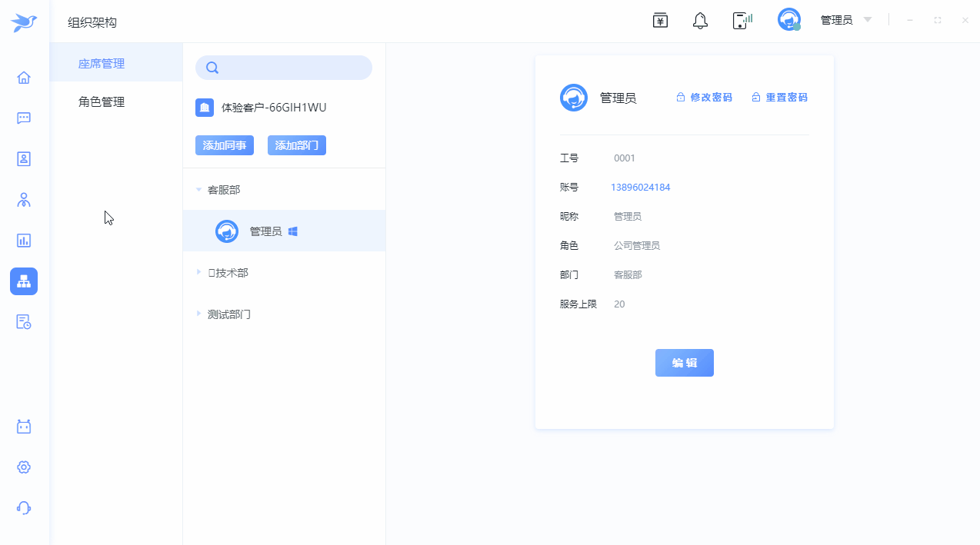Image resolution: width=980 pixels, height=545 pixels.
Task: Switch to 角色管理 tab
Action: click(102, 101)
